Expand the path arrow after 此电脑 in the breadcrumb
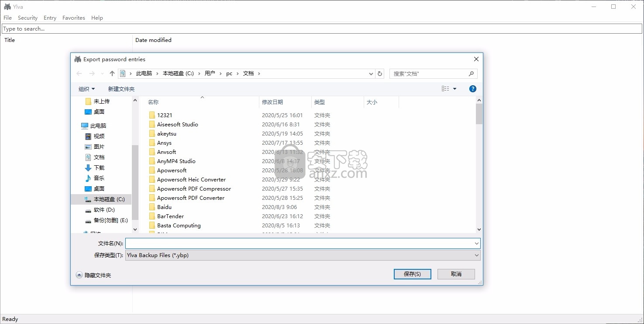The height and width of the screenshot is (324, 644). pos(157,73)
